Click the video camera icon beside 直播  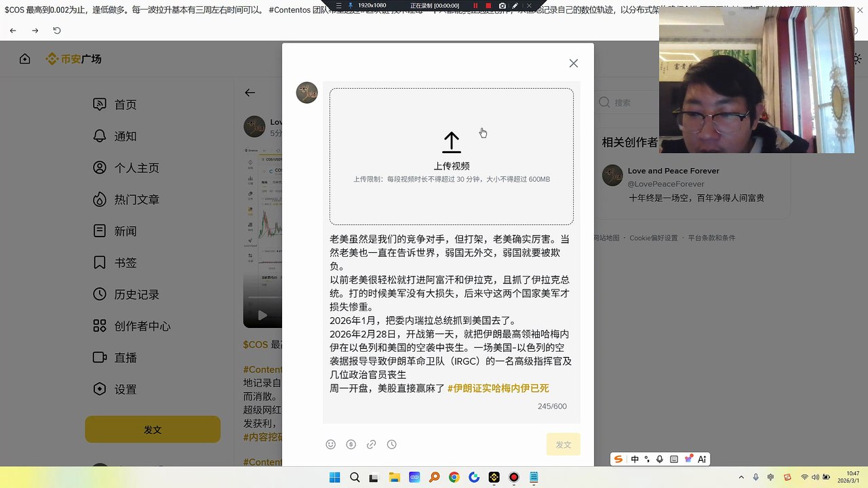(x=100, y=357)
